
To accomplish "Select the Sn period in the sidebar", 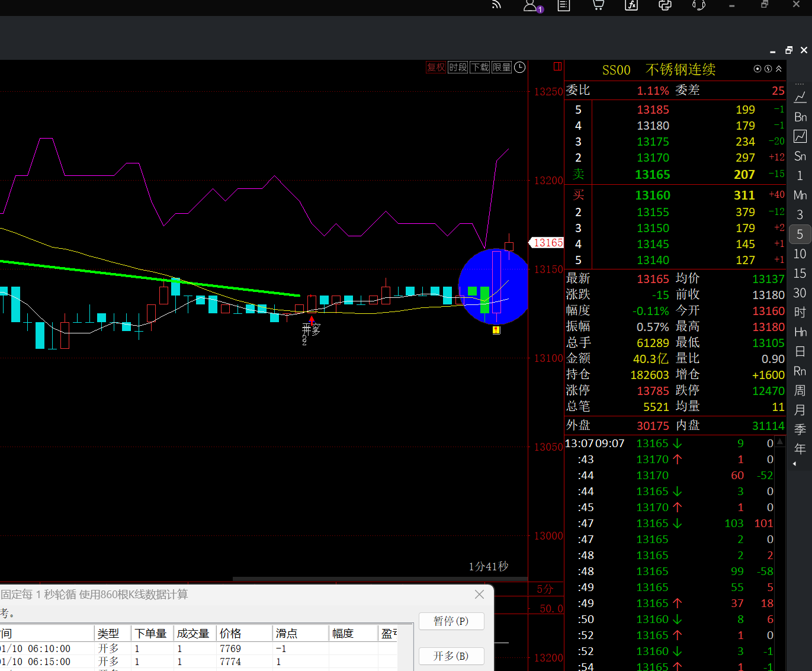I will click(800, 156).
